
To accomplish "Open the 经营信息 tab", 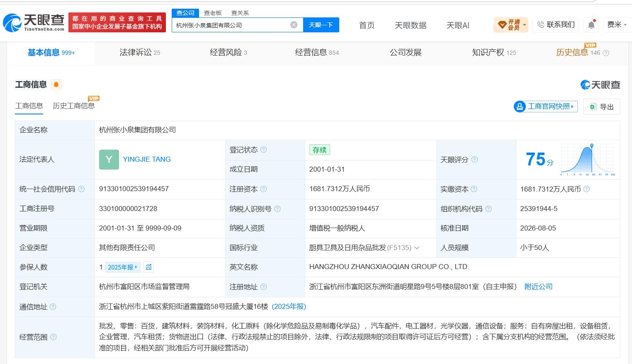I will click(x=317, y=53).
